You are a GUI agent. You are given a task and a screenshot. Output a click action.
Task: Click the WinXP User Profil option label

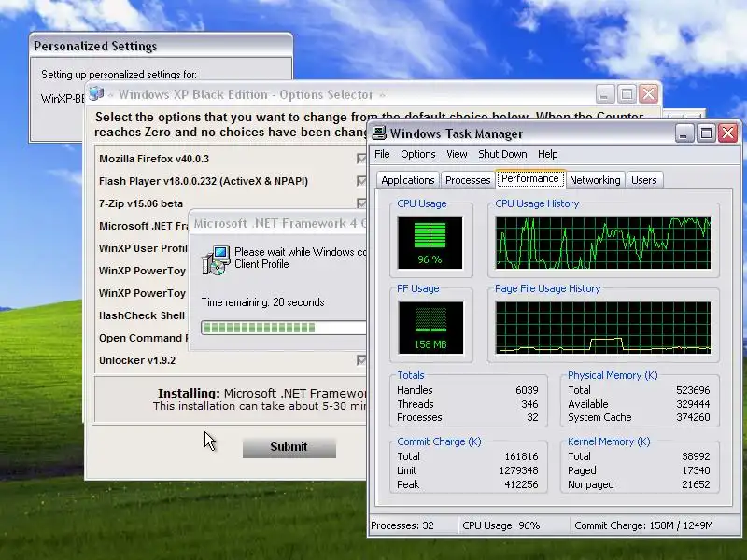tap(143, 248)
